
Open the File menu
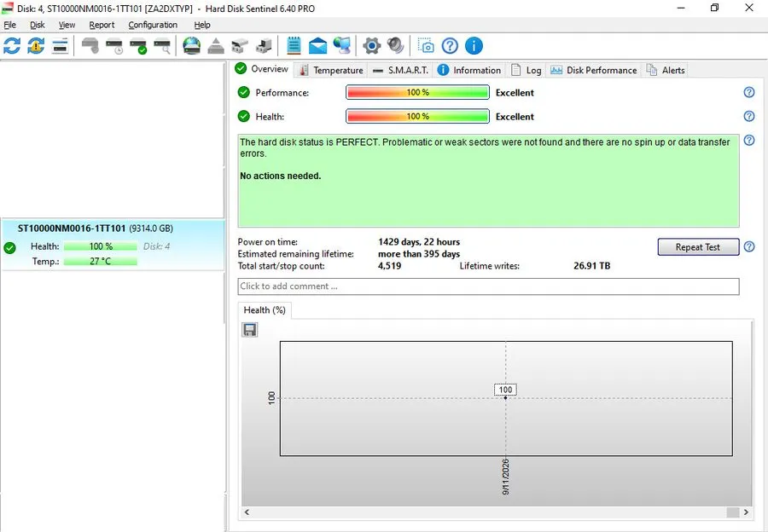9,25
